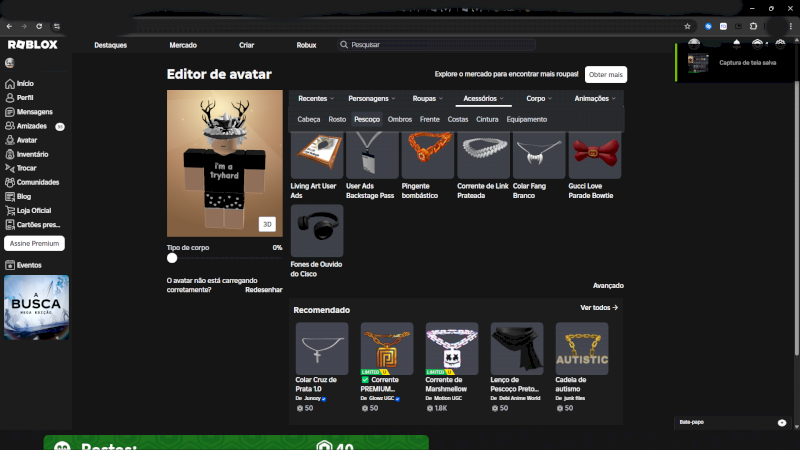
Task: Select the Frente subcategory tab
Action: 430,119
